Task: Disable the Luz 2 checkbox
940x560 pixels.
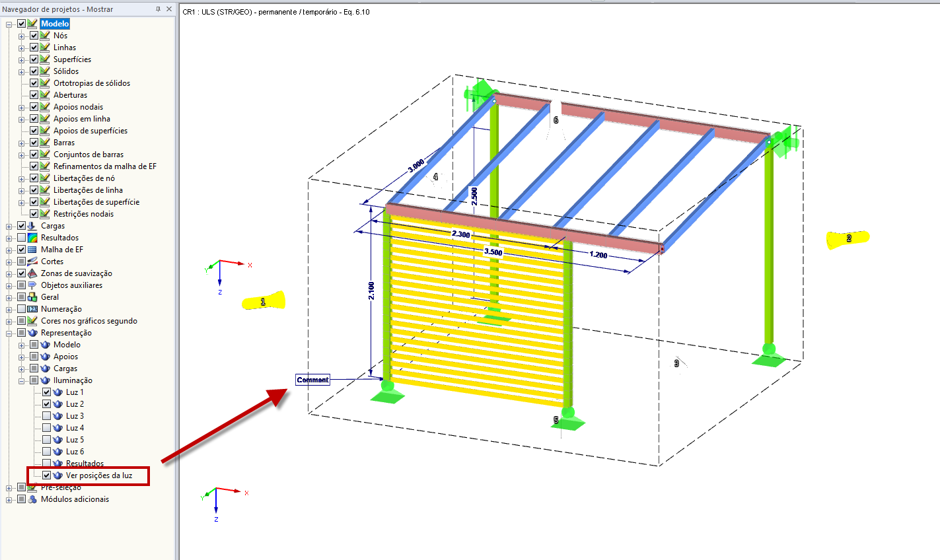Action: click(x=46, y=404)
